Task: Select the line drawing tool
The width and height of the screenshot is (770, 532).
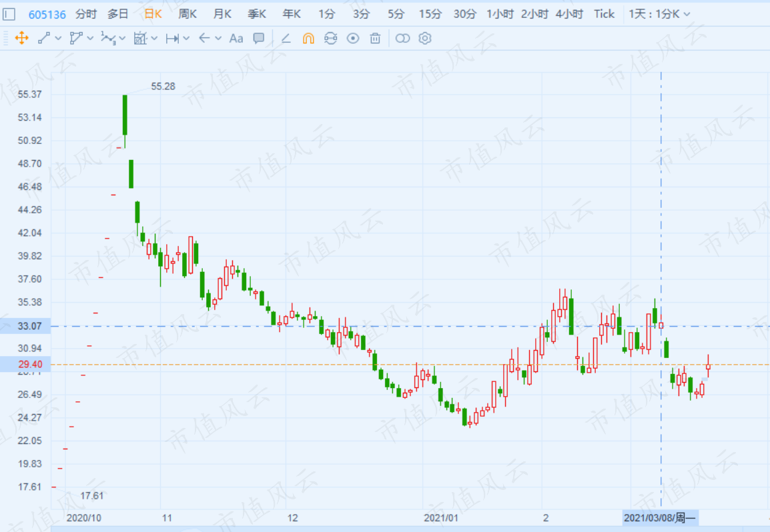Action: click(x=44, y=38)
